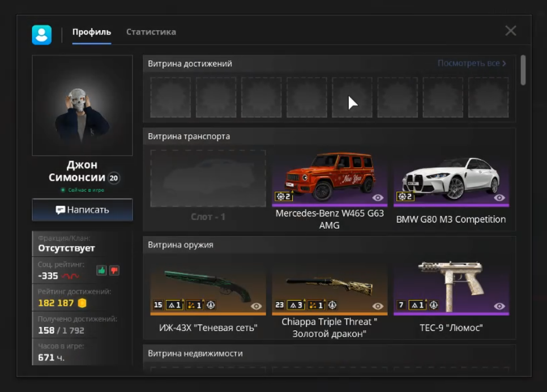Click the Написать message button
The height and width of the screenshot is (392, 547).
coord(82,210)
